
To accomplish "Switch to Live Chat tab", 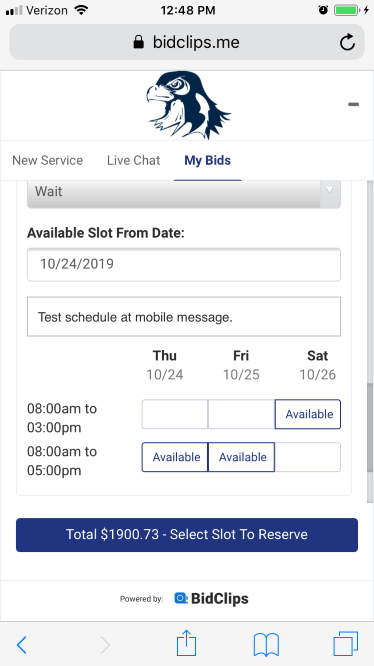I will pyautogui.click(x=133, y=161).
